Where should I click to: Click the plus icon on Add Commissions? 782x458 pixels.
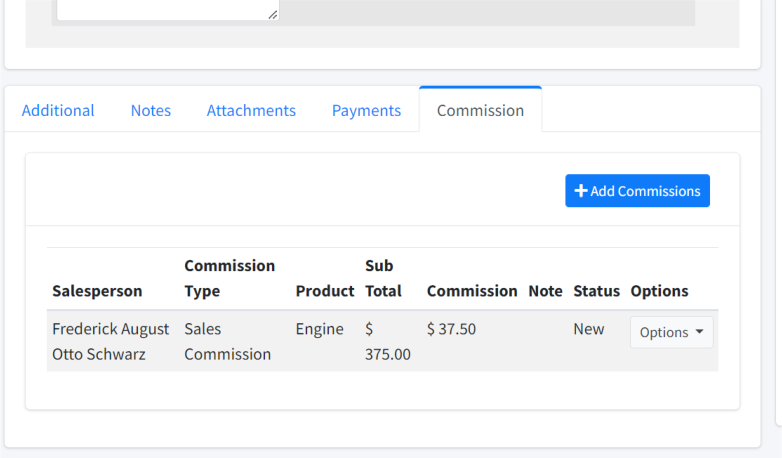[581, 191]
